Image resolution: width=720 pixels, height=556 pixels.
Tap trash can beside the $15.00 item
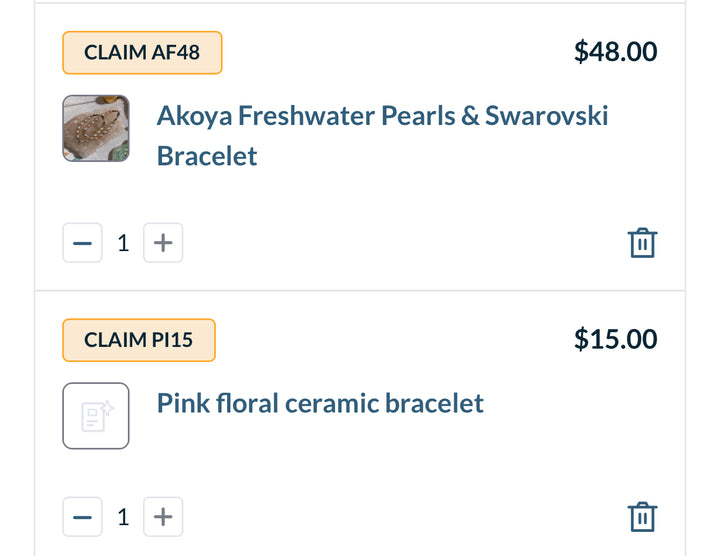642,517
